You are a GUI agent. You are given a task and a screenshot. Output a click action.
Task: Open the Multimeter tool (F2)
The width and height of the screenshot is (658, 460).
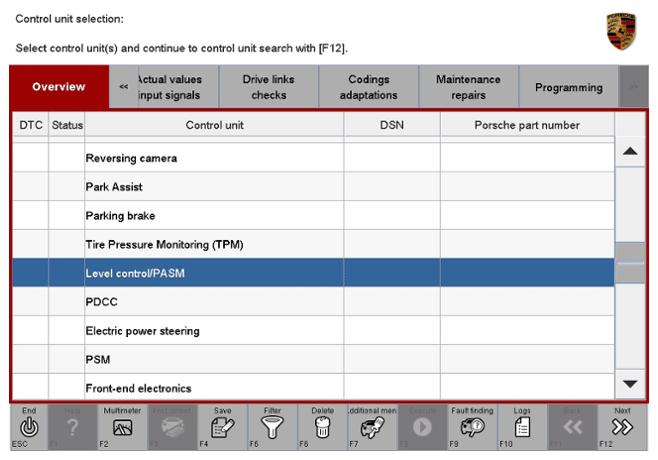tap(122, 427)
